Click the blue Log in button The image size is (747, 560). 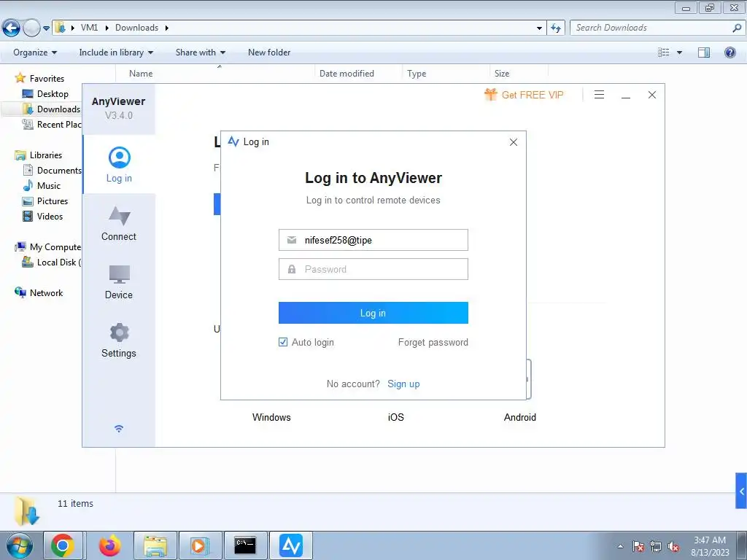tap(373, 313)
